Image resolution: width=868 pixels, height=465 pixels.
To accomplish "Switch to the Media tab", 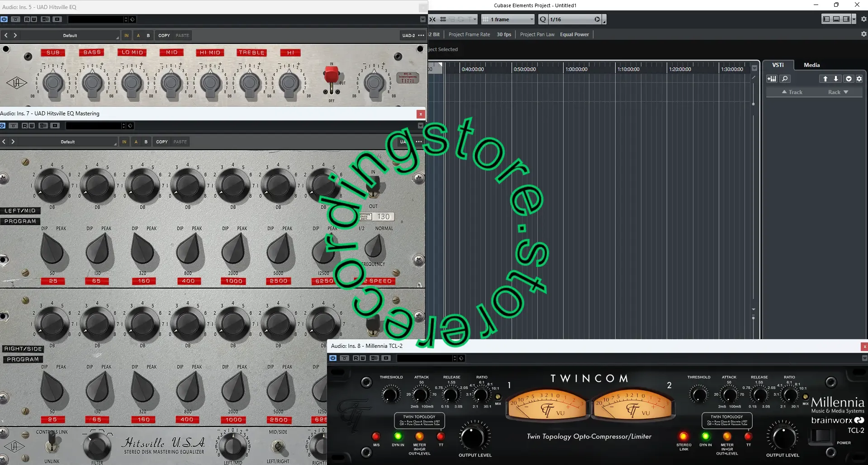I will pos(812,65).
